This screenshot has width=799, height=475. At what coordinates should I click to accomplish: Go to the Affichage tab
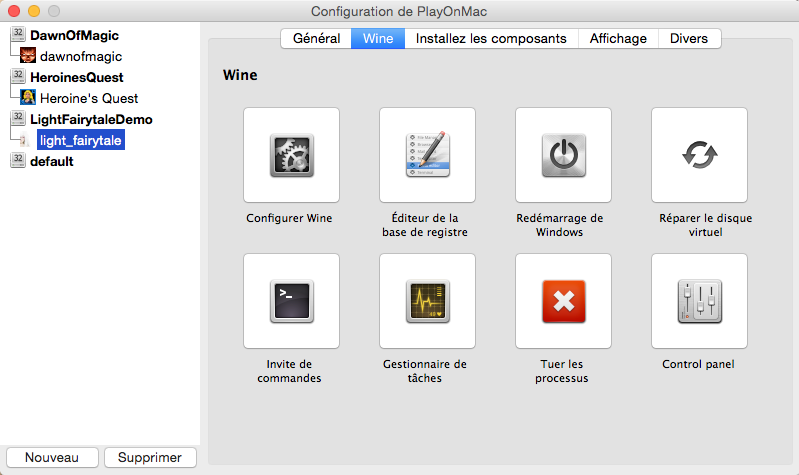tap(618, 39)
